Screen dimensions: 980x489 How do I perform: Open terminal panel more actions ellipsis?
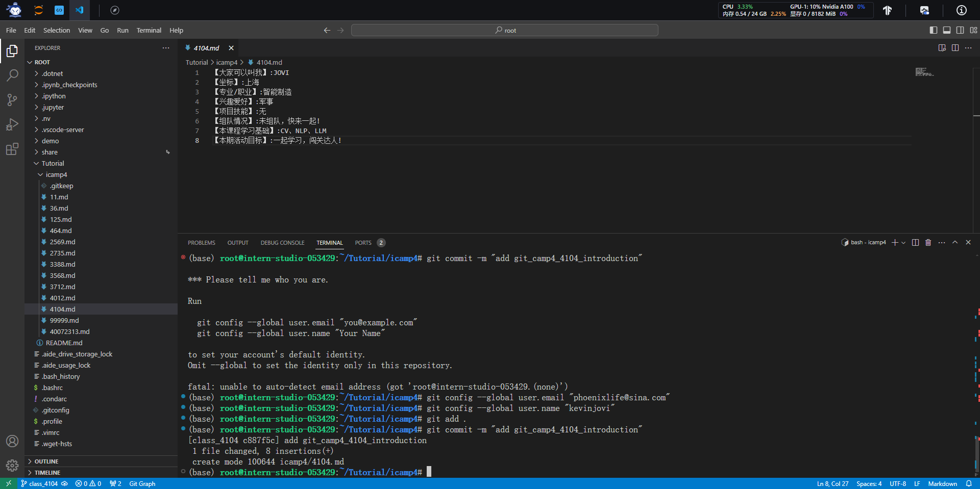click(942, 243)
